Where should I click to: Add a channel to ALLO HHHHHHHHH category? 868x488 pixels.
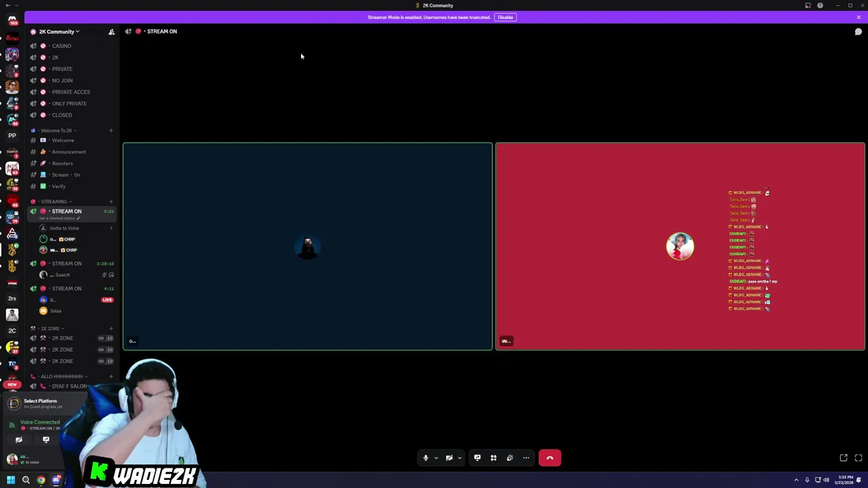pos(111,377)
